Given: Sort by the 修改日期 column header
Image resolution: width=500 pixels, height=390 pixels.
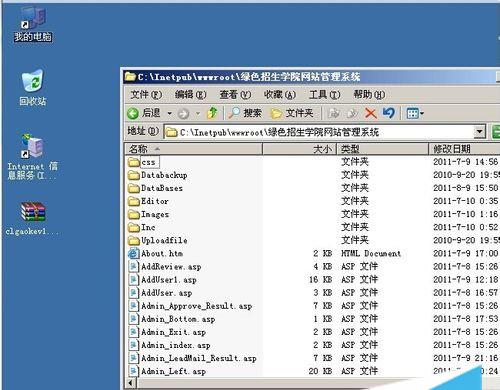Looking at the screenshot, I should pyautogui.click(x=464, y=149).
